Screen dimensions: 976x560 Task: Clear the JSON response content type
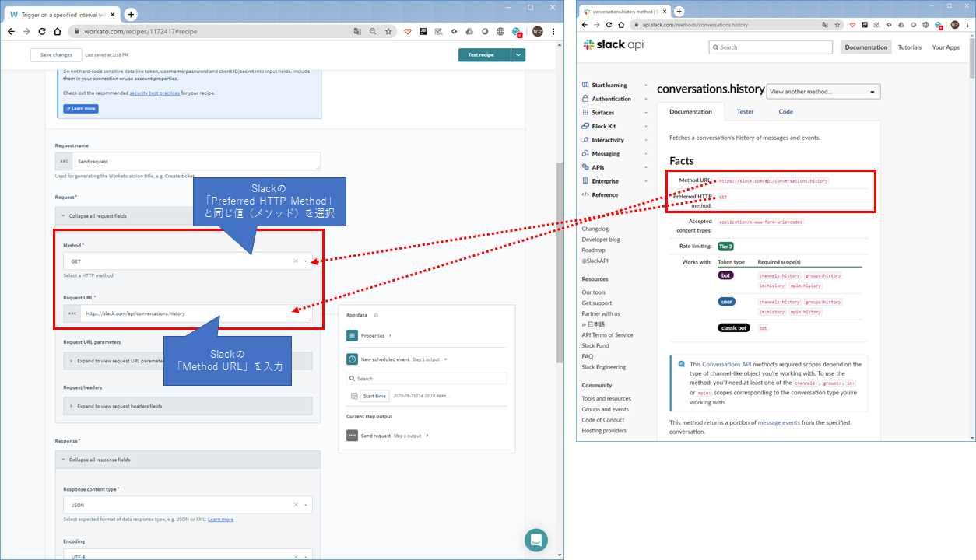click(x=296, y=505)
